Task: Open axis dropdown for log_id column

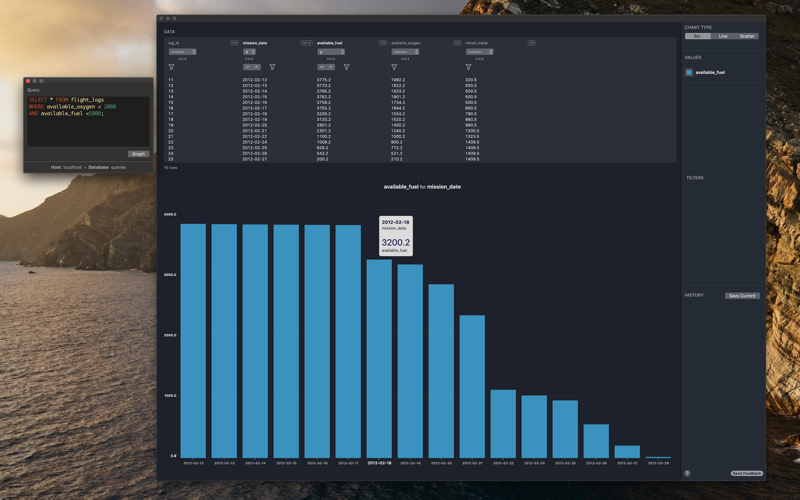Action: coord(183,52)
